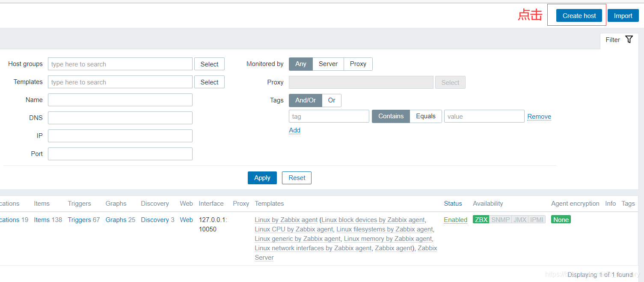Focus the Host groups search field
The width and height of the screenshot is (644, 282).
pyautogui.click(x=120, y=64)
